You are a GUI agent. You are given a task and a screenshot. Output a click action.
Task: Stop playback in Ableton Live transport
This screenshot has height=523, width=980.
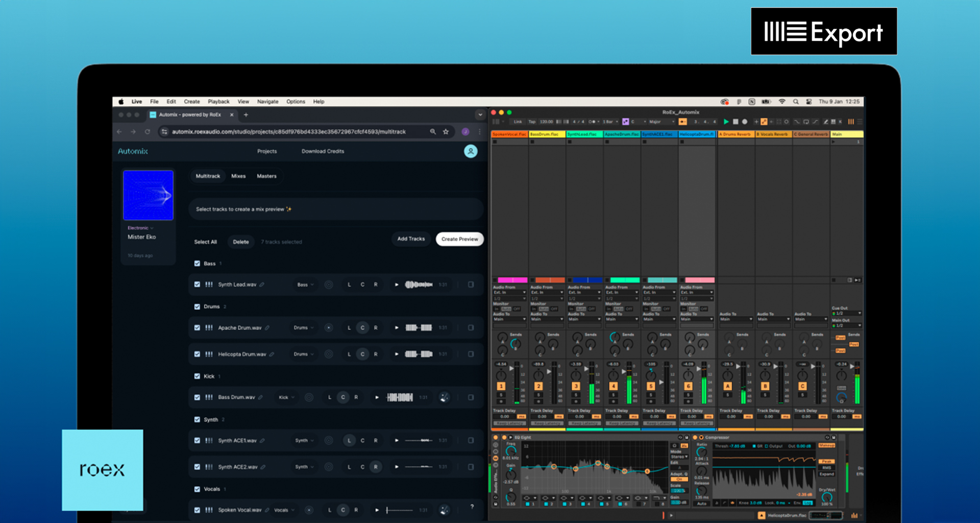[x=736, y=122]
